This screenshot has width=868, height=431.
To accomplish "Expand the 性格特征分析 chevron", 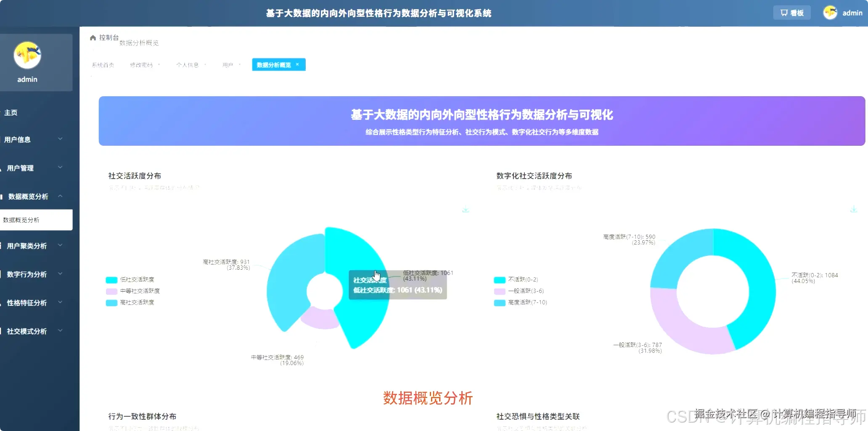I will 60,302.
